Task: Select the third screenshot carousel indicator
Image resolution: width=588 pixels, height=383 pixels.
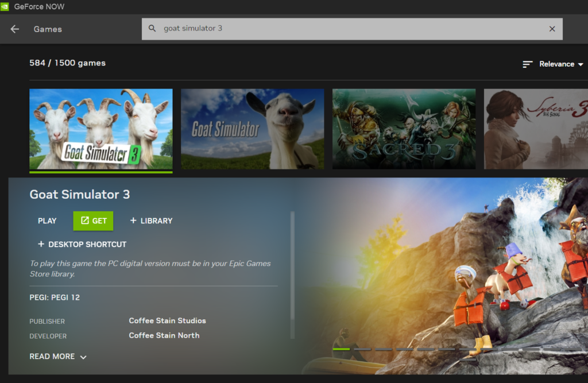Action: click(384, 349)
